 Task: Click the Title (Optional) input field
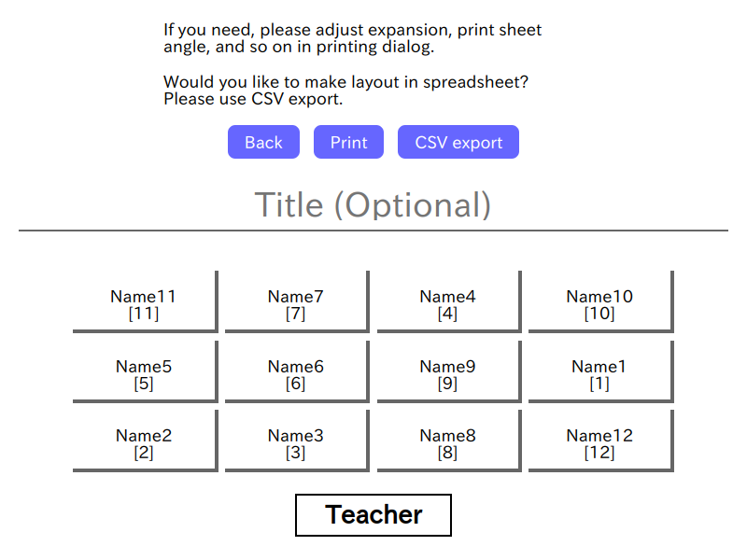pyautogui.click(x=373, y=205)
